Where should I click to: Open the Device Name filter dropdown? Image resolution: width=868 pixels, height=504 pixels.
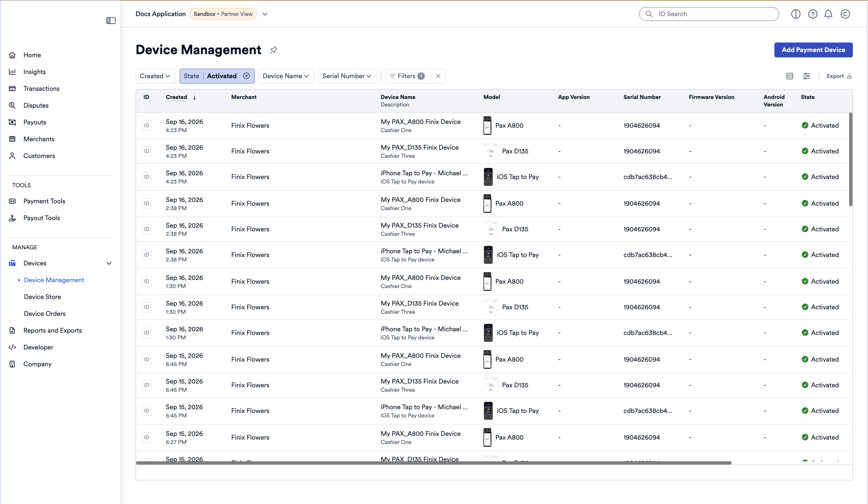point(286,76)
